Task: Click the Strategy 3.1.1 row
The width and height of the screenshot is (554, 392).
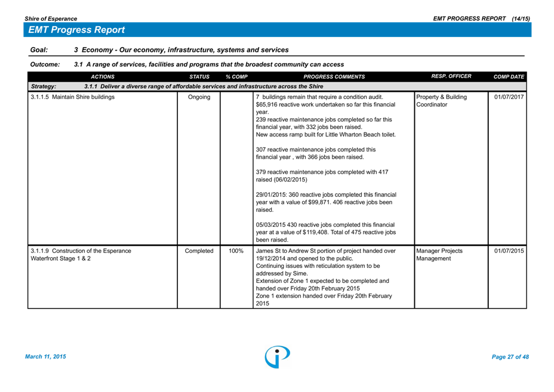Action: [x=203, y=87]
